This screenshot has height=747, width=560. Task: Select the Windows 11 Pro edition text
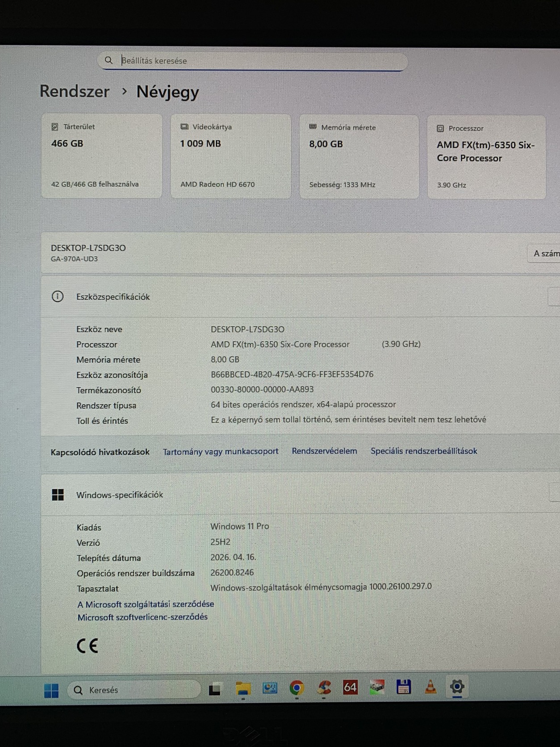240,526
